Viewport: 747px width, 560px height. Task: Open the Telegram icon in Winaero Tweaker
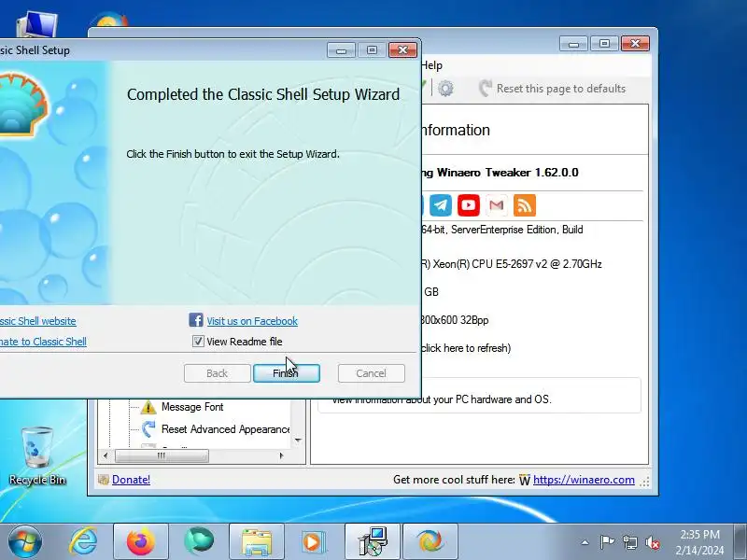pyautogui.click(x=441, y=205)
